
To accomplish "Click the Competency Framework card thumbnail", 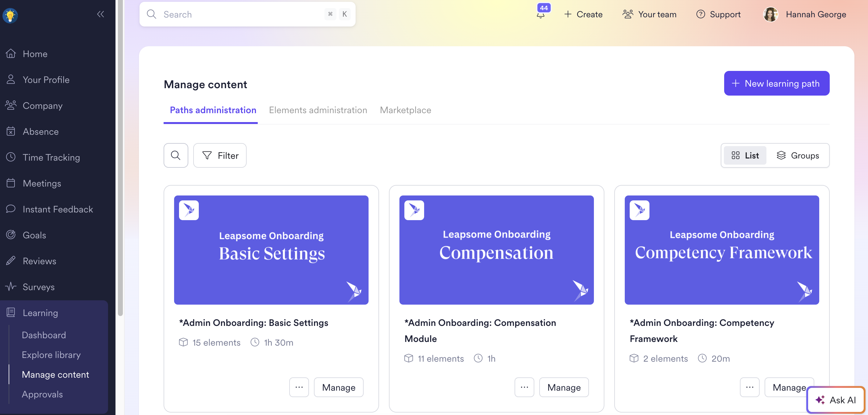I will coord(721,250).
